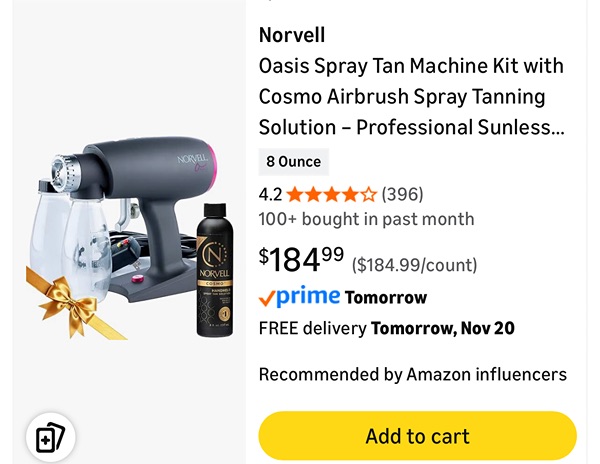The height and width of the screenshot is (464, 600).
Task: Click the orange prime checkmark icon
Action: pos(267,298)
